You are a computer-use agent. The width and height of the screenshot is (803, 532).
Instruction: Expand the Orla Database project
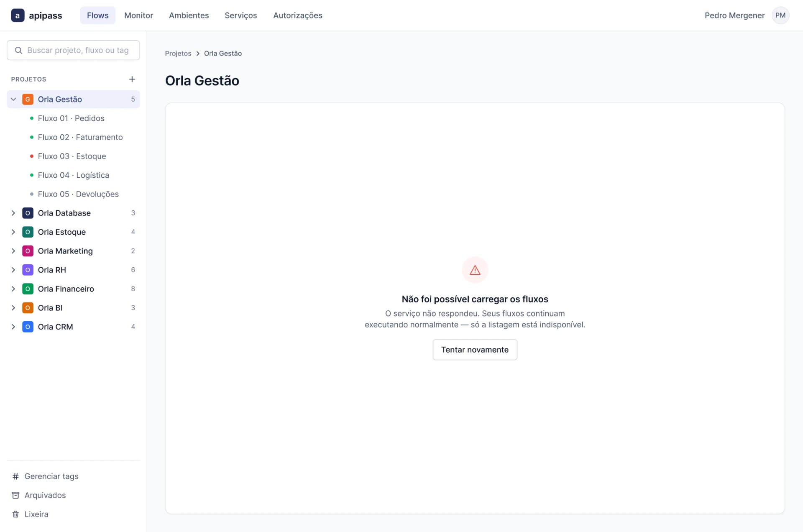point(13,213)
